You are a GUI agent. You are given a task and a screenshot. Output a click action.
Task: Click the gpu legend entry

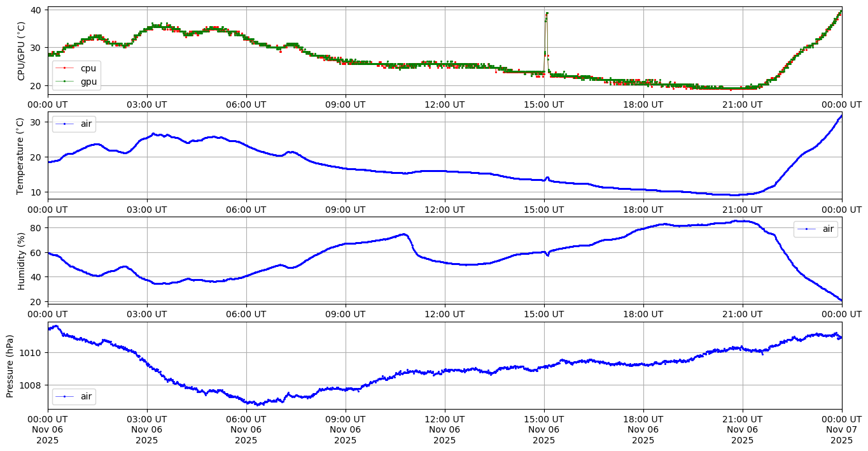tap(88, 81)
